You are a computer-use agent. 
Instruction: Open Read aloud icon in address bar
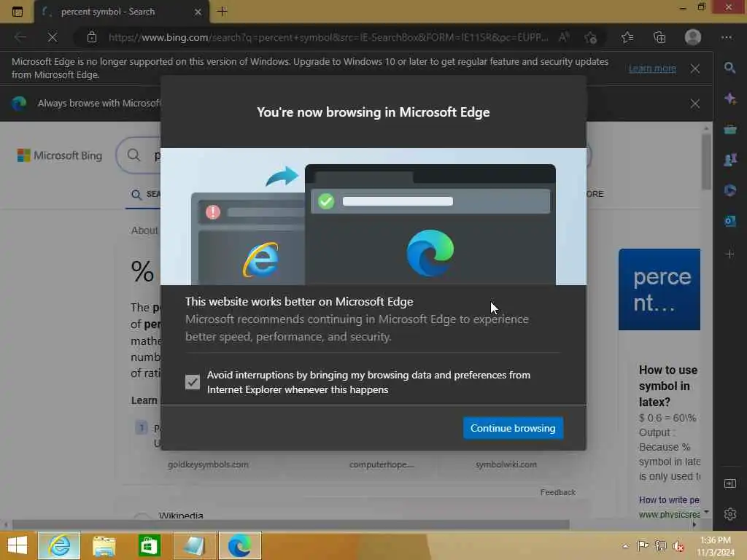coord(564,37)
